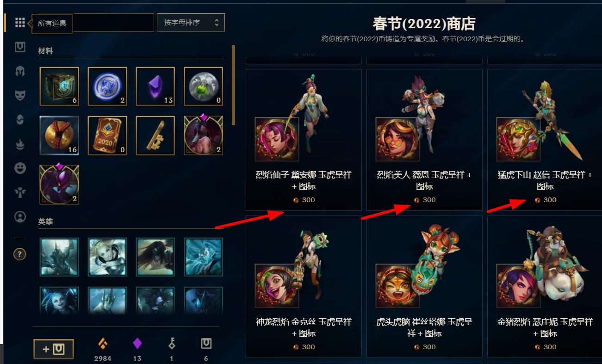Select the 2020 token card material
The width and height of the screenshot is (602, 364).
107,135
